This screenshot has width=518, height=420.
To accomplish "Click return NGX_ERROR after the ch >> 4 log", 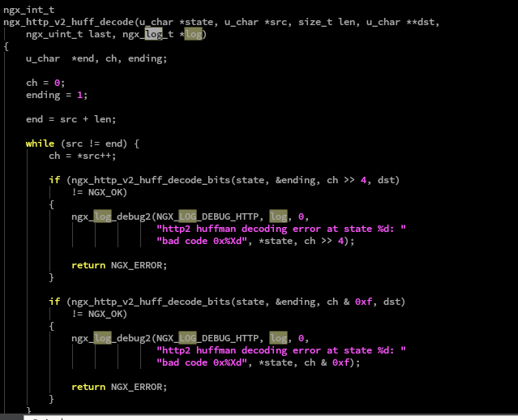I will click(x=119, y=265).
